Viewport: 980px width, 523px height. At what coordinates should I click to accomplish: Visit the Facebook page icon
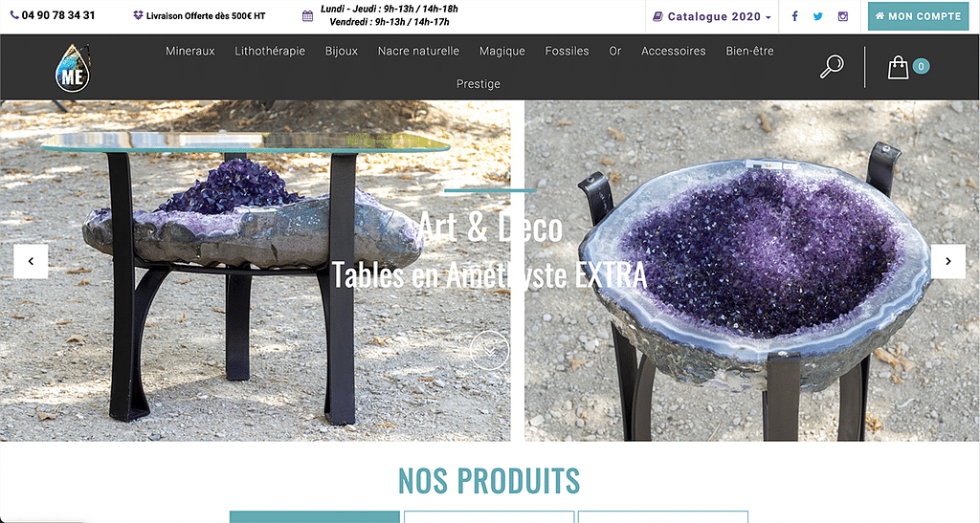(794, 16)
